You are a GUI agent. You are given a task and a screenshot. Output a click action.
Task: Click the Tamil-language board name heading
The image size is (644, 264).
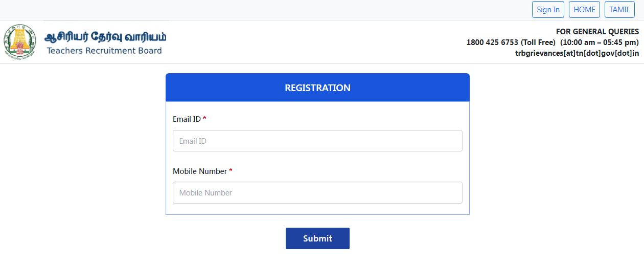[106, 37]
